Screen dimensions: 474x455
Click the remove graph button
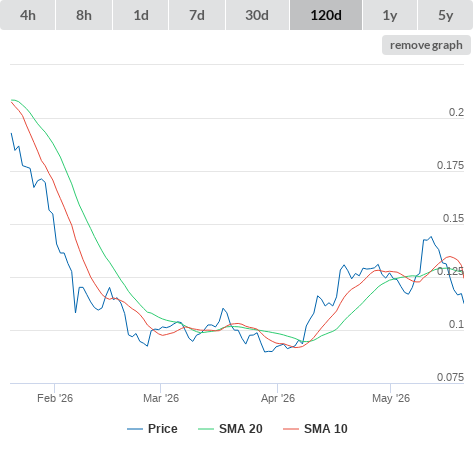point(426,45)
